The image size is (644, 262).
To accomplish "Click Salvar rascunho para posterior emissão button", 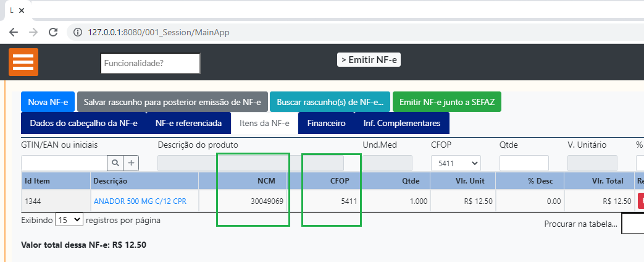I will pyautogui.click(x=172, y=102).
